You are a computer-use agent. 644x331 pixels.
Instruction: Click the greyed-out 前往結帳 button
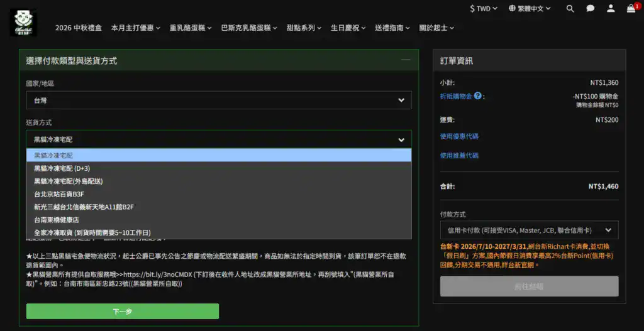(x=529, y=286)
